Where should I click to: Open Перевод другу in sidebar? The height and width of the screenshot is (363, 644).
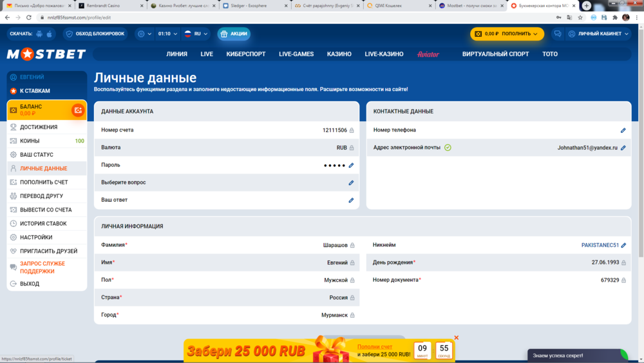[x=47, y=196]
